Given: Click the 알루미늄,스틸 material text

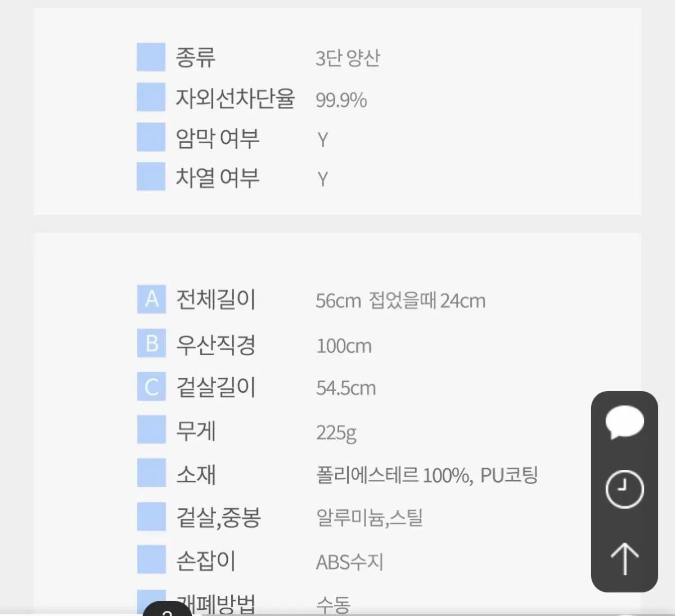Looking at the screenshot, I should click(369, 517).
